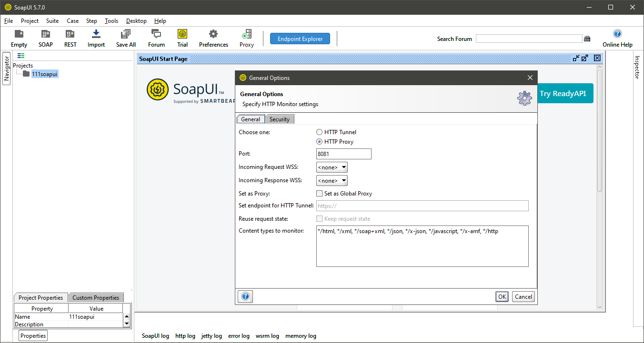
Task: Switch to the Security tab
Action: (x=280, y=119)
